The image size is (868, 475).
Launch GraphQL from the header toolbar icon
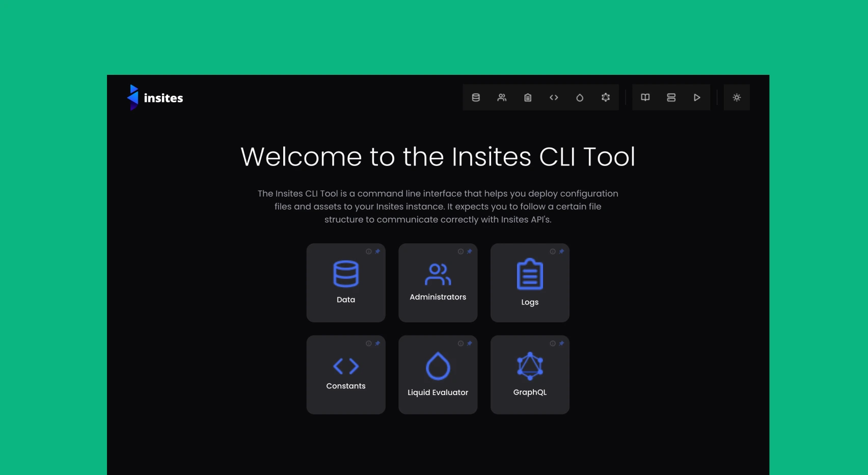[x=606, y=98]
